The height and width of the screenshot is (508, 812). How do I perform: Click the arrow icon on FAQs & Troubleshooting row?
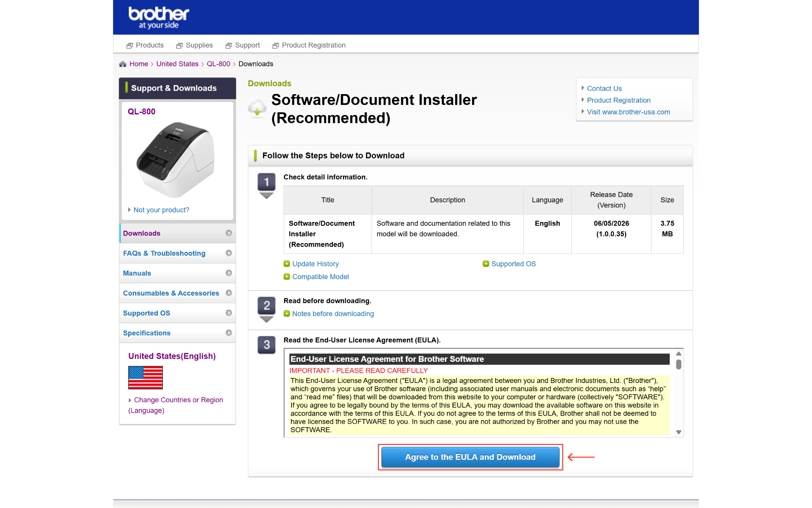tap(229, 253)
